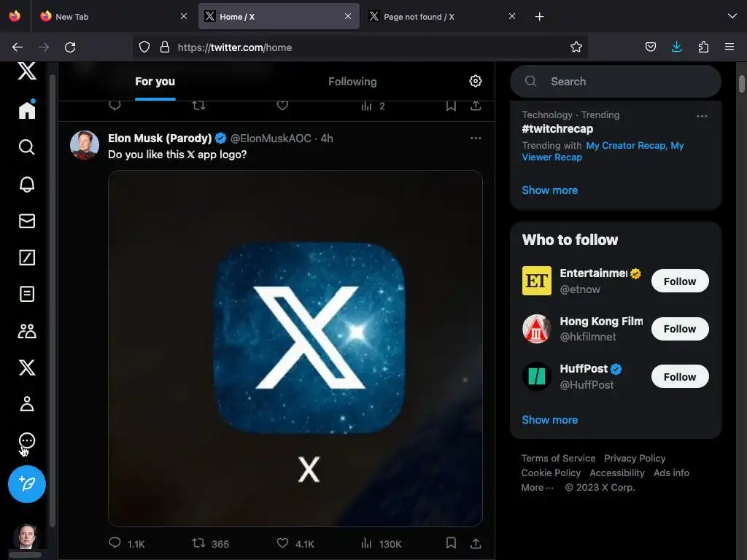The width and height of the screenshot is (747, 560).
Task: Show more trending topics
Action: tap(549, 190)
